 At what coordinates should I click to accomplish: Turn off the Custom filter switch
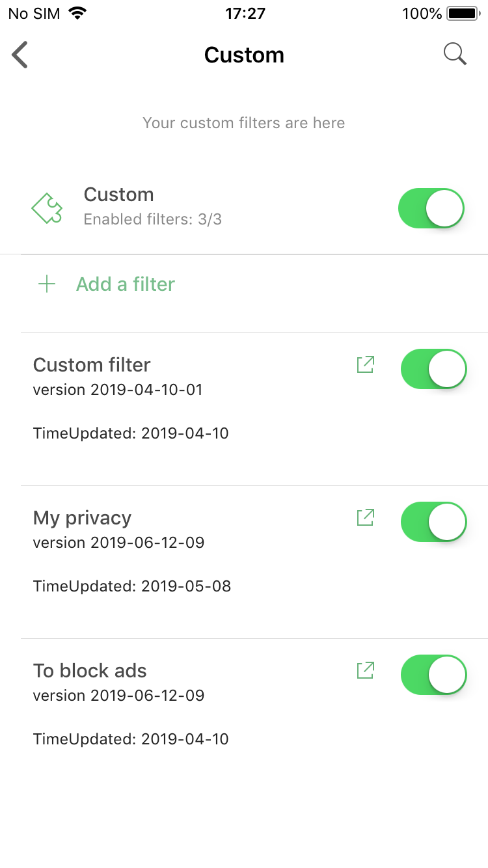434,369
